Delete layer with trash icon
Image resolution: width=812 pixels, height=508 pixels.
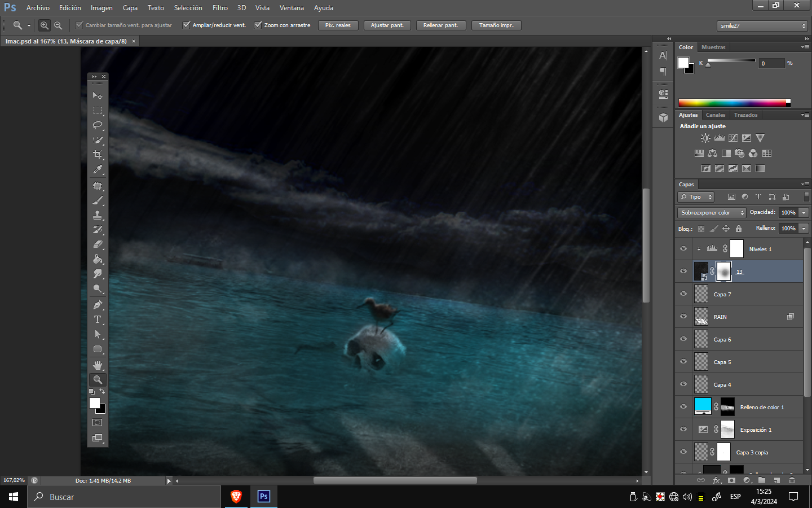pyautogui.click(x=792, y=480)
